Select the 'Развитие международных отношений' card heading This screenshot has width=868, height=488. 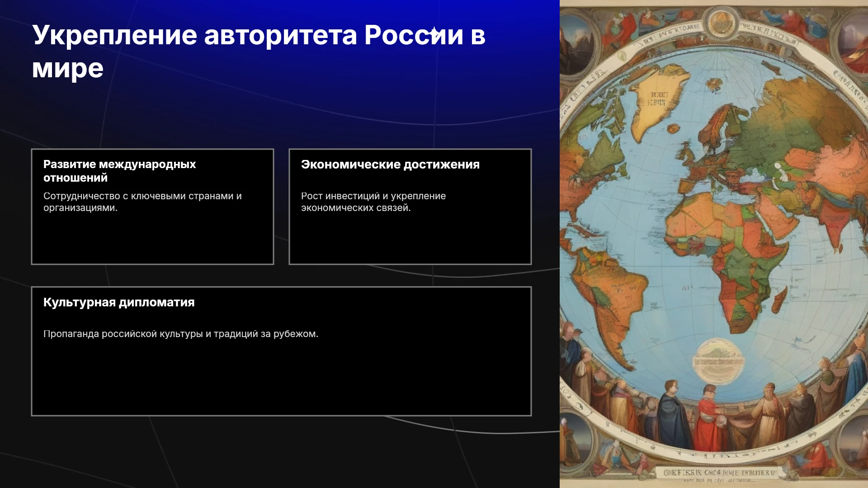pos(119,171)
